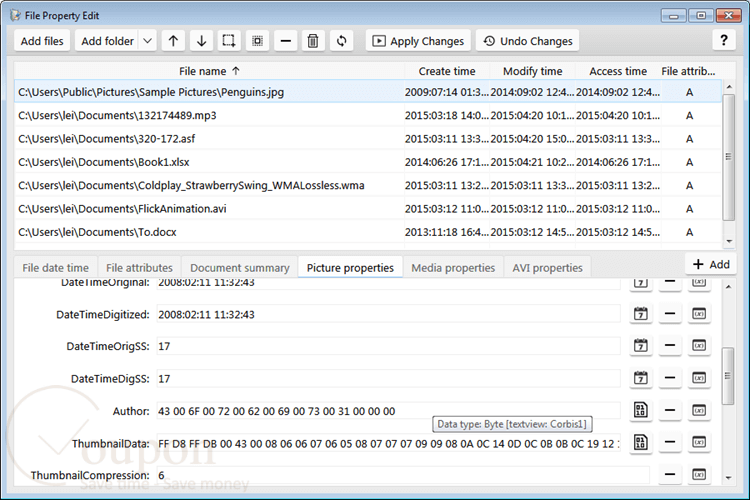Click the Add files button
This screenshot has height=500, width=750.
point(42,41)
